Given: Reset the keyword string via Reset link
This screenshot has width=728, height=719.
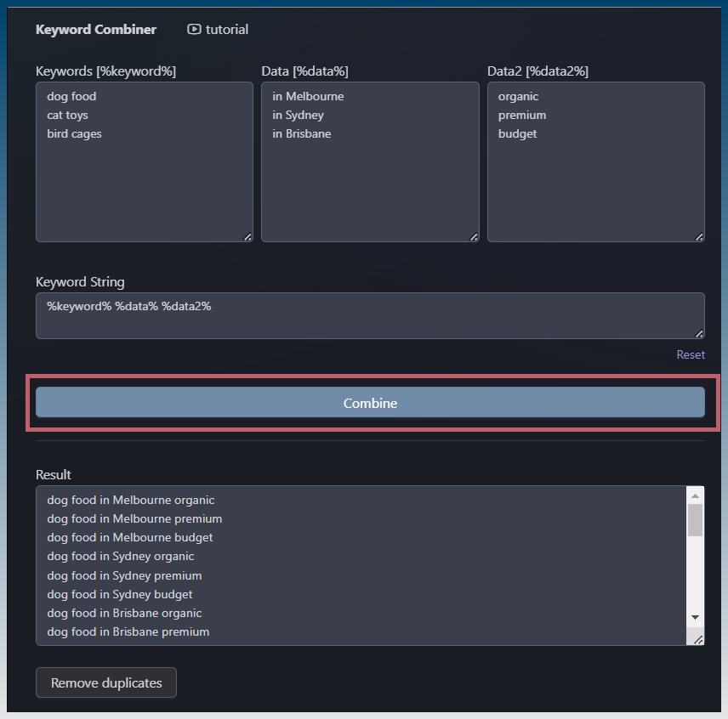Looking at the screenshot, I should (691, 354).
